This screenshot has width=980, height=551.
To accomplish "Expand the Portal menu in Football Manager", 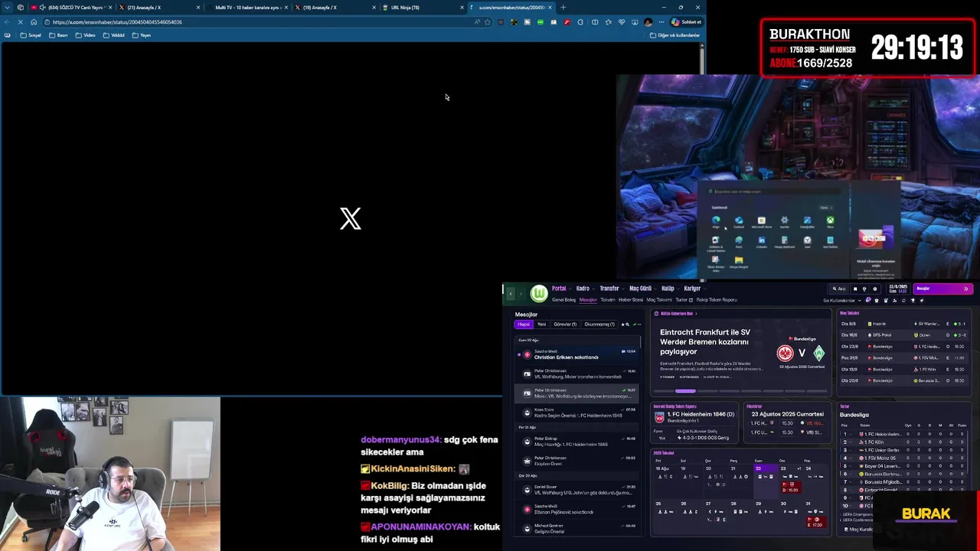I will (x=560, y=289).
